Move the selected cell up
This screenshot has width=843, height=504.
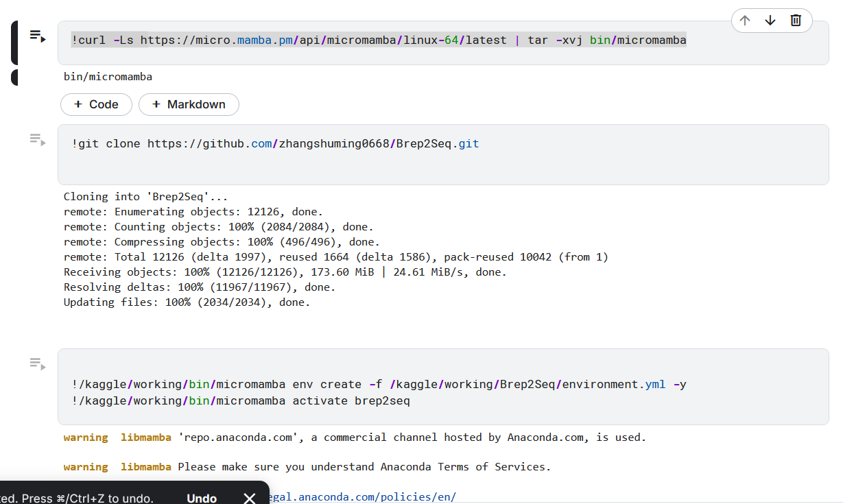pyautogui.click(x=745, y=21)
